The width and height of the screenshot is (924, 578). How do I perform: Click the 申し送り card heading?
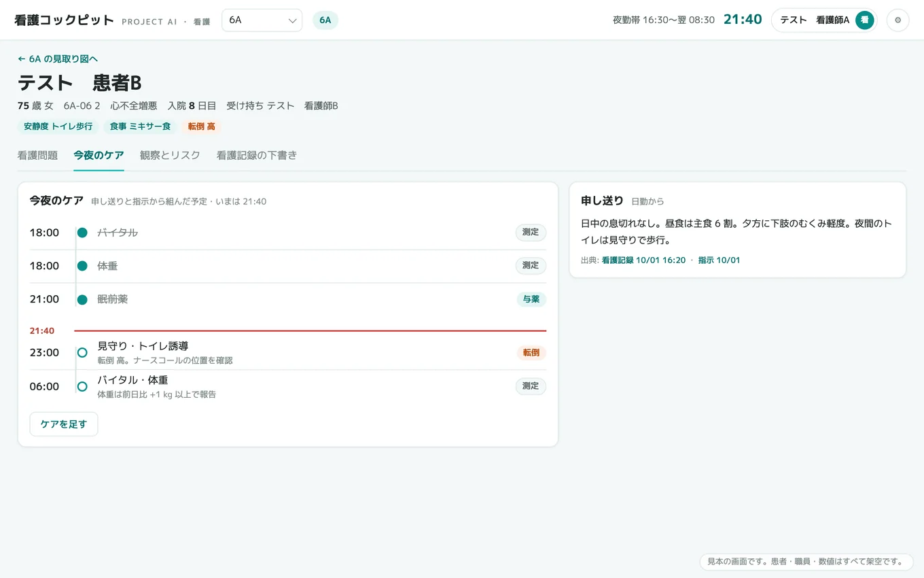pyautogui.click(x=602, y=201)
